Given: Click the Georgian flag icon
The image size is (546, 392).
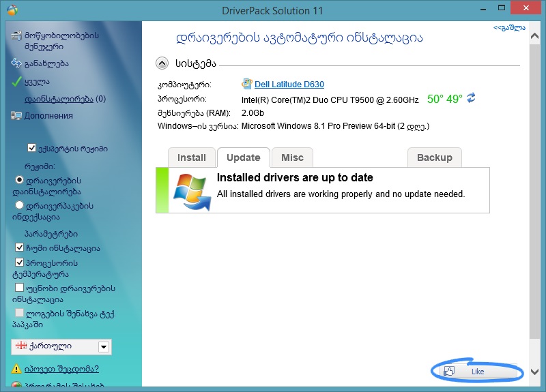Looking at the screenshot, I should [21, 346].
